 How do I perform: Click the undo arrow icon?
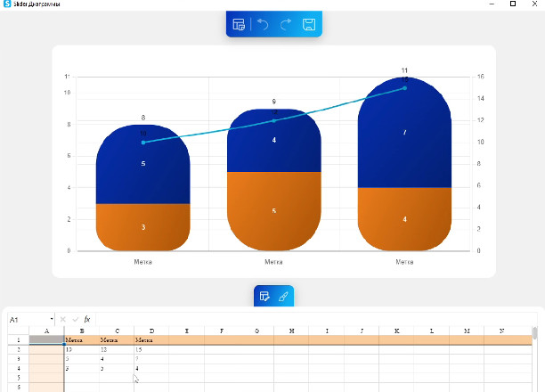click(263, 25)
